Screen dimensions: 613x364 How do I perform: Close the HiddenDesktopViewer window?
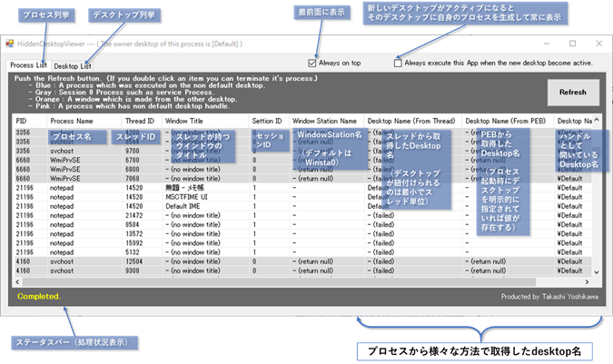[598, 43]
